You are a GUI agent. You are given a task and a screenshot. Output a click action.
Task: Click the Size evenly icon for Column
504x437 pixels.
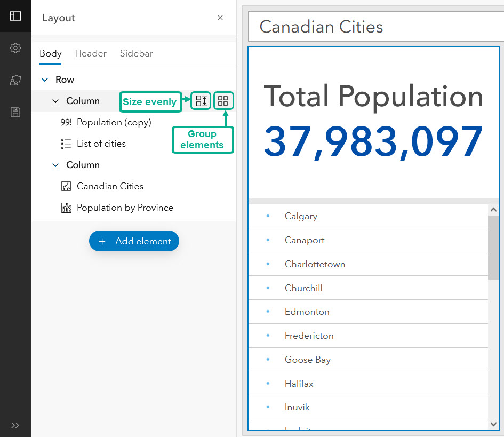click(x=201, y=101)
